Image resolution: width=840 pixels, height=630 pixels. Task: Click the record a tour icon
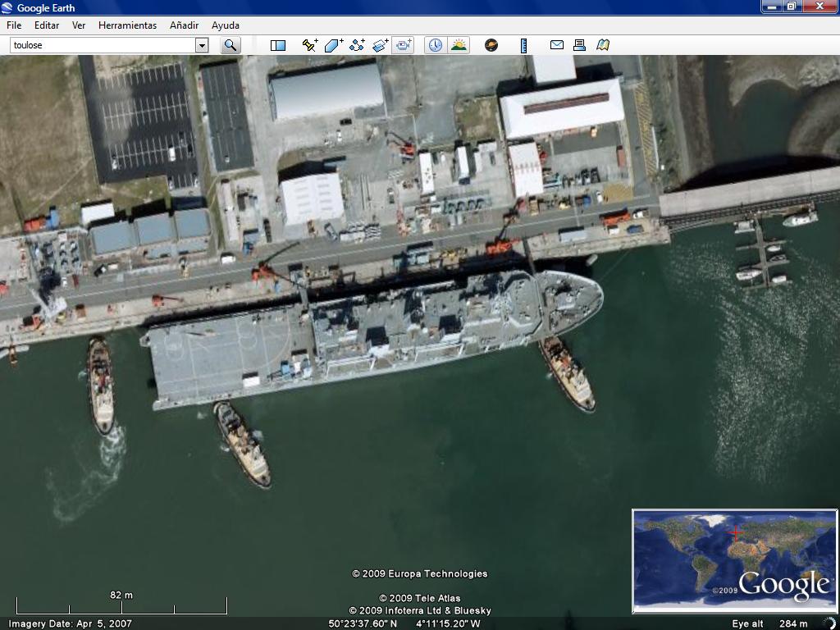[403, 45]
